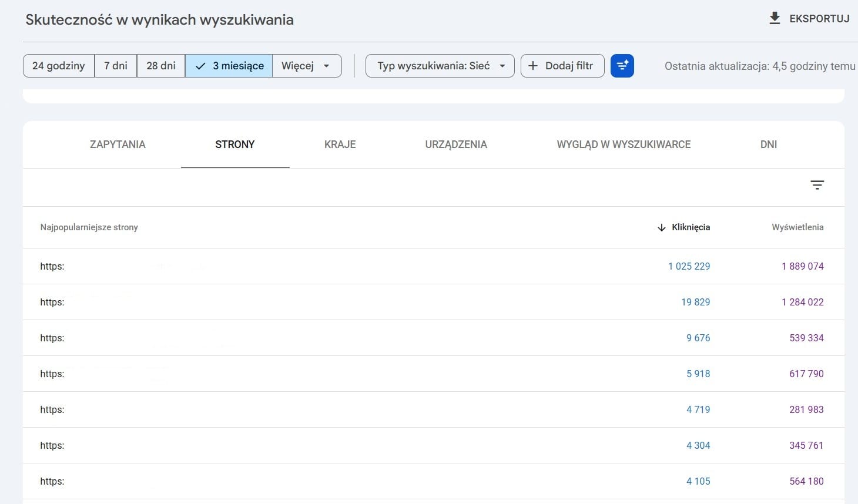Click the clicks value 19 829
858x504 pixels.
(695, 302)
